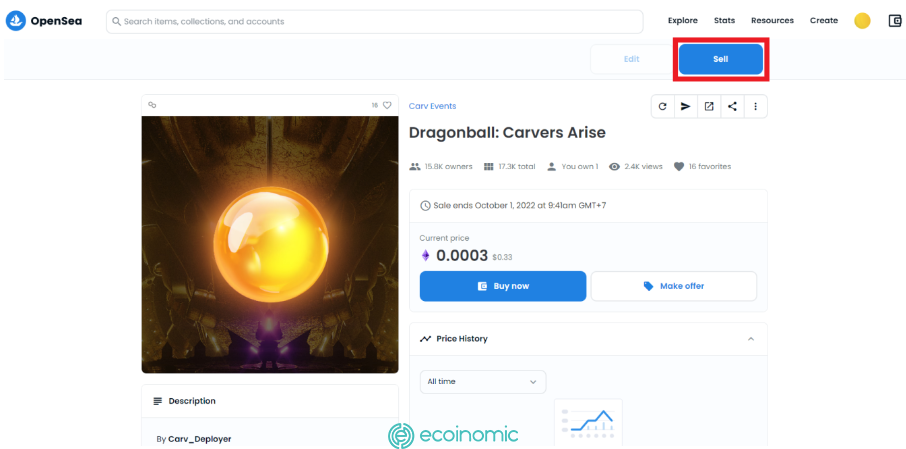Viewport: 906px width, 449px height.
Task: Click the chain link icon above artwork
Action: 153,105
